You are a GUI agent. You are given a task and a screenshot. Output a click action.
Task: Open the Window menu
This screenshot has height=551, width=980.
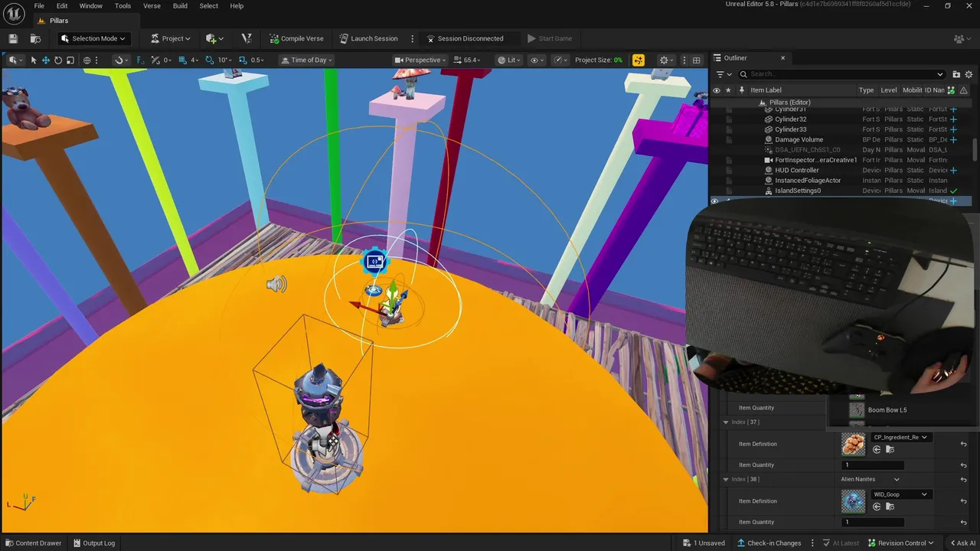click(90, 6)
